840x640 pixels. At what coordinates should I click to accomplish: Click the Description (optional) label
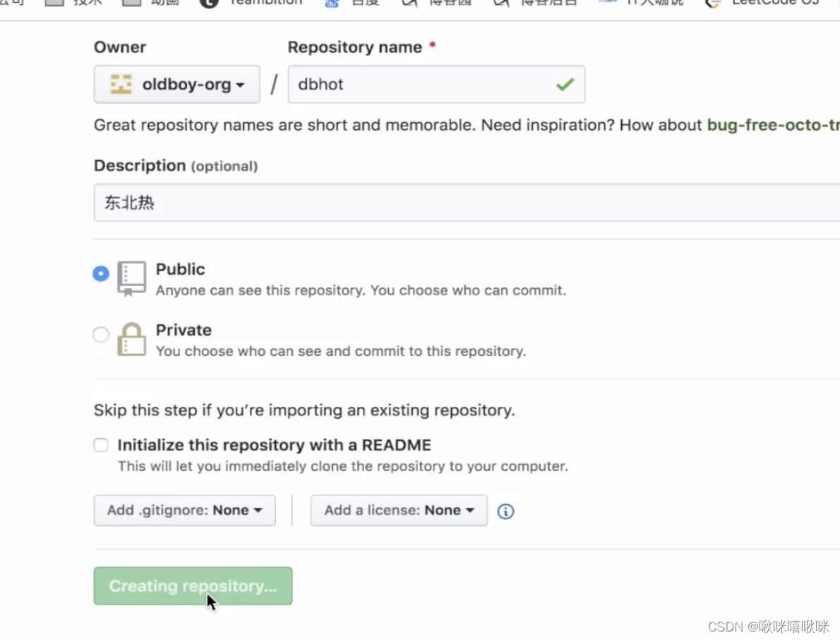pos(176,165)
